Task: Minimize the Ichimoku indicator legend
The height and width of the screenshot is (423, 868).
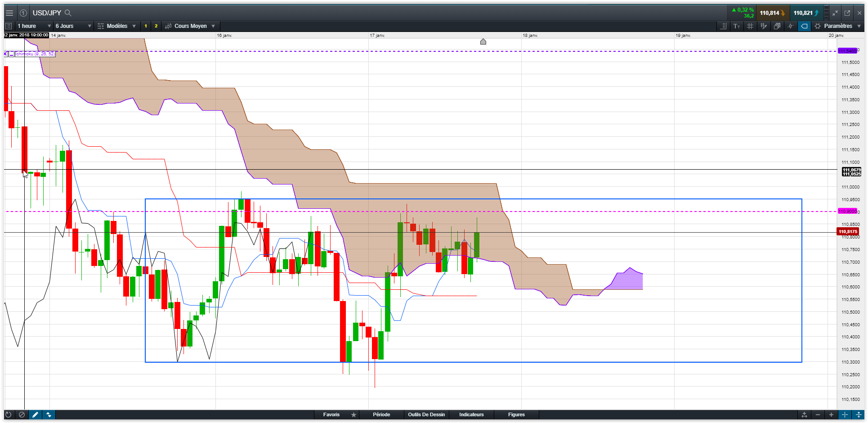Action: pyautogui.click(x=11, y=54)
